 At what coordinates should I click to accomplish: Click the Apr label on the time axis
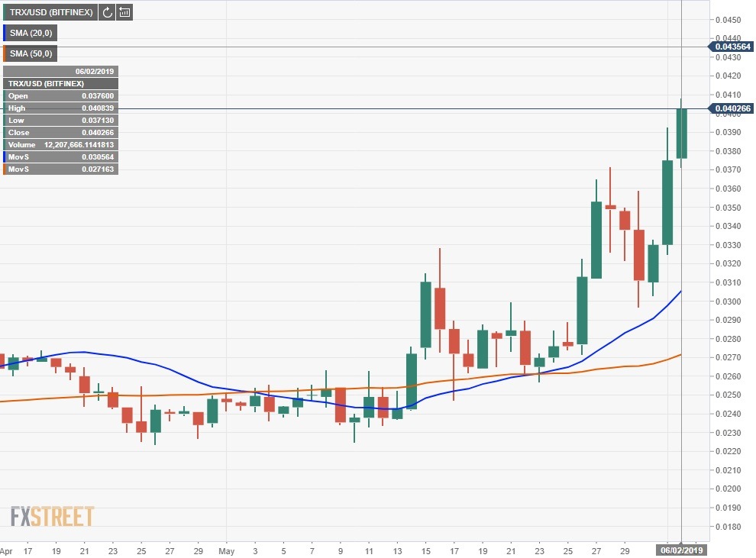pyautogui.click(x=7, y=550)
